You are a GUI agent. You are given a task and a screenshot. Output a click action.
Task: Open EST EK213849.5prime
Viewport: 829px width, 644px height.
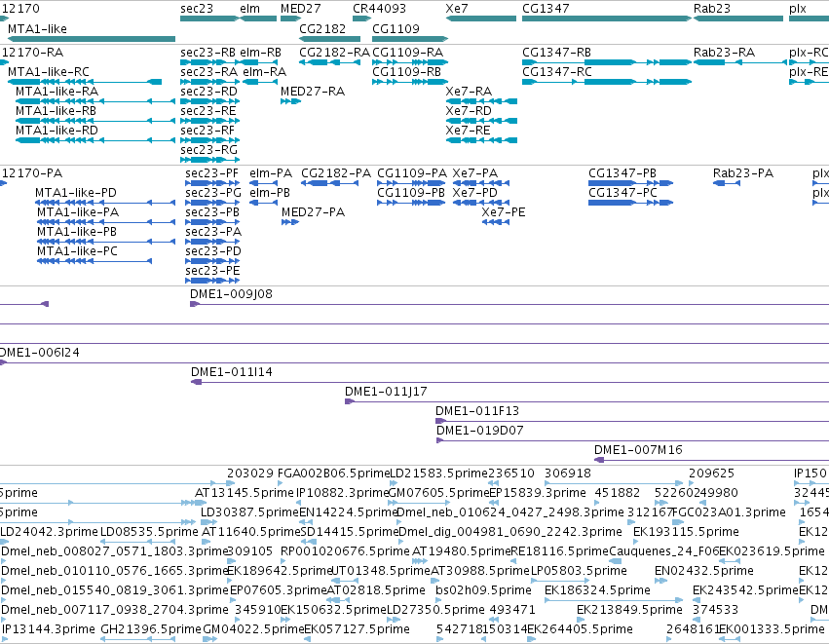[629, 610]
